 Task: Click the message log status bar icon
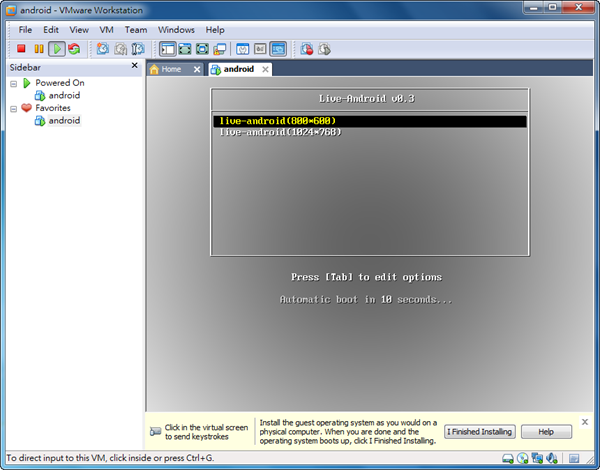coord(574,458)
